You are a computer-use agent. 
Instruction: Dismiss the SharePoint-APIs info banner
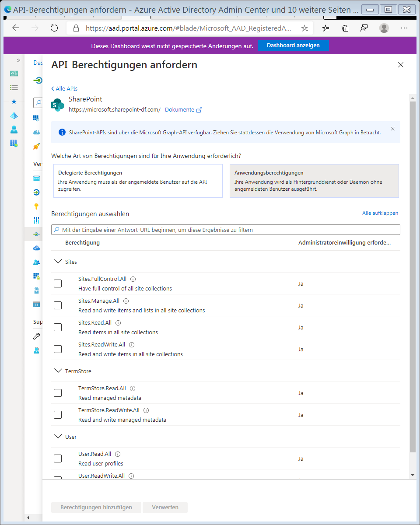tap(393, 129)
